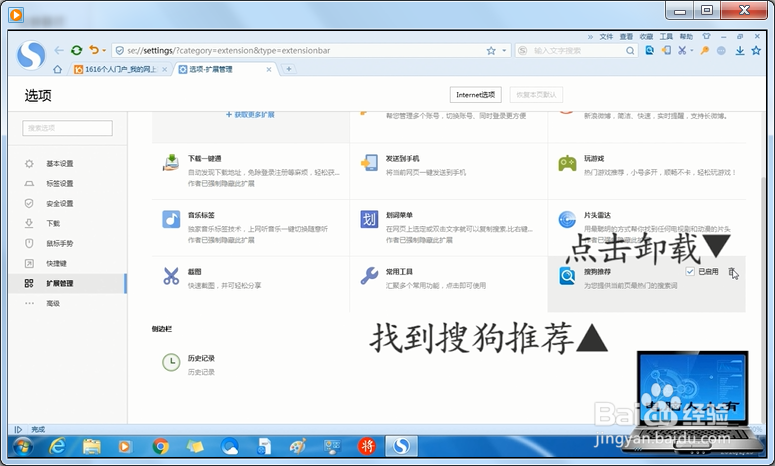Select the 搜狗推荐 magnifier extension icon
The width and height of the screenshot is (775, 466).
(x=567, y=276)
